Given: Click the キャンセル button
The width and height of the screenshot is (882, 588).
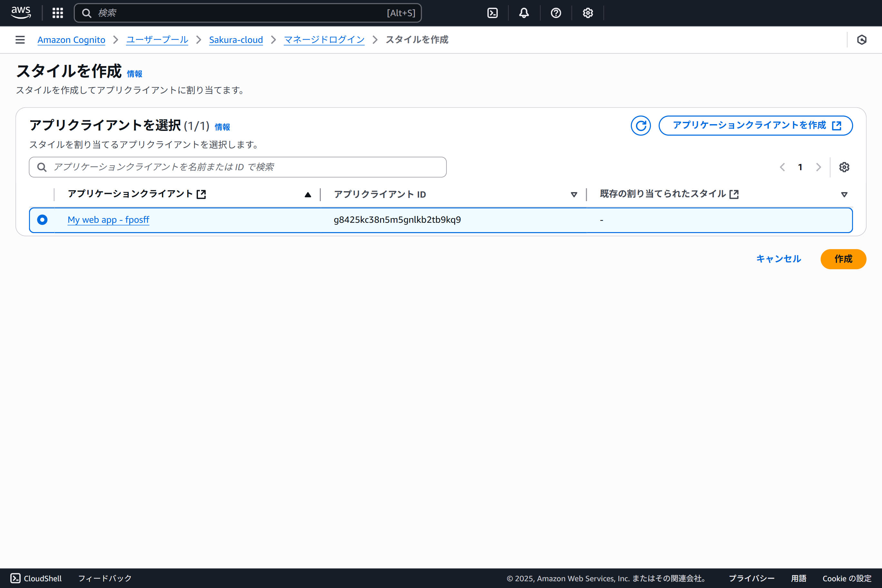Looking at the screenshot, I should [779, 259].
